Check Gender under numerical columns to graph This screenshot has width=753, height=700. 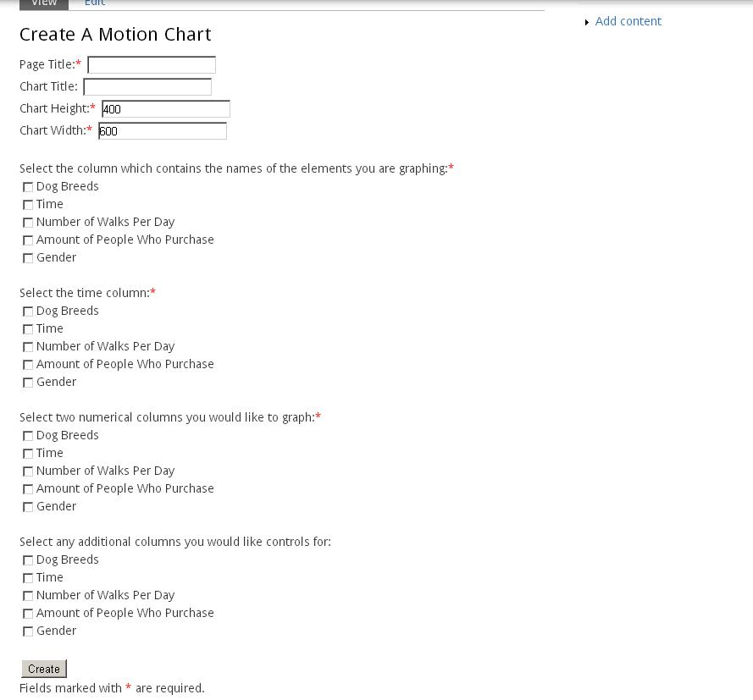[x=28, y=506]
